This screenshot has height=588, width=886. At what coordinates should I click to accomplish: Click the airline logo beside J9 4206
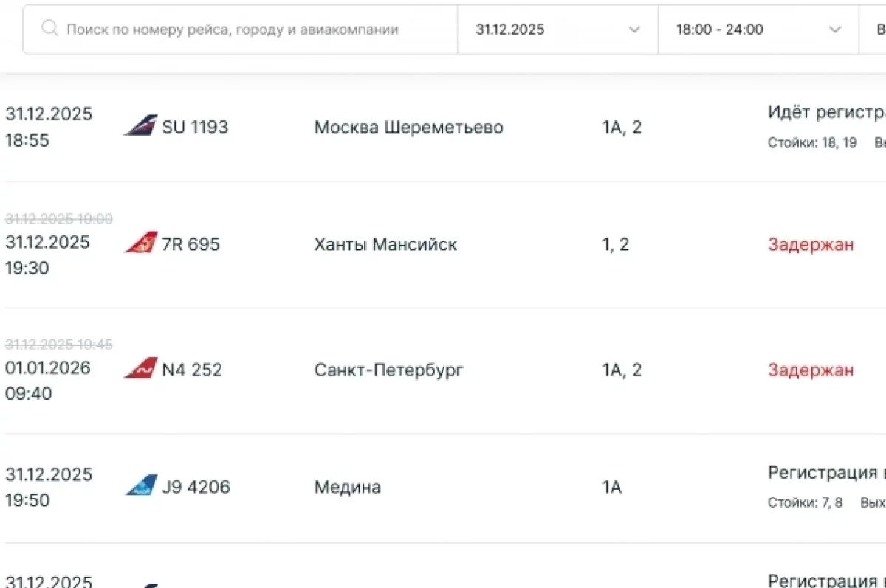140,485
